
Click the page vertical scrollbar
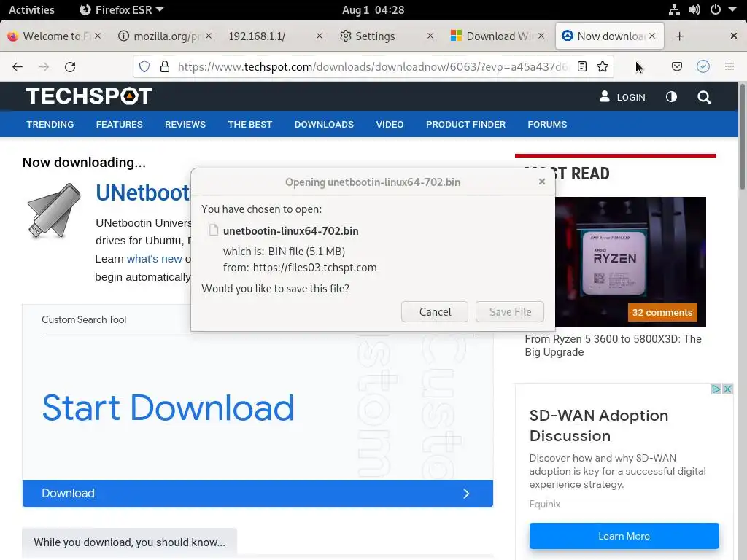(x=742, y=138)
